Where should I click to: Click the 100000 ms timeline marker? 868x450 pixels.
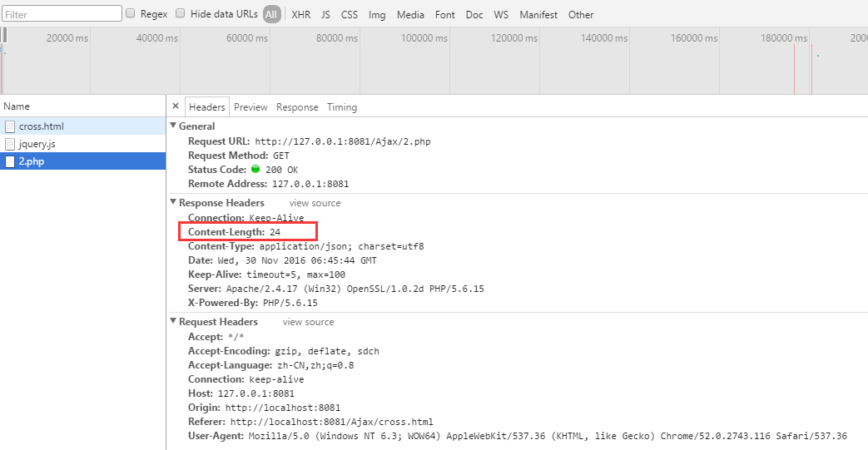tap(424, 38)
